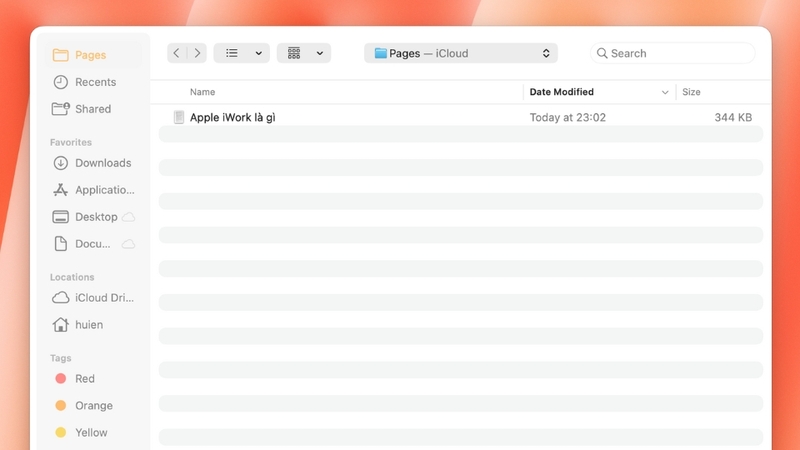Open the Applications icon in sidebar
This screenshot has height=450, width=800.
61,190
